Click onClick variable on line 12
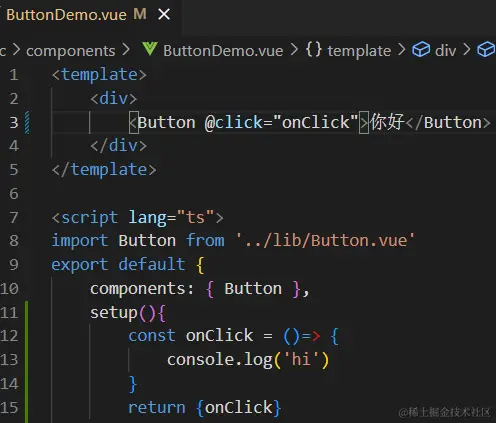This screenshot has width=496, height=423. pos(219,336)
